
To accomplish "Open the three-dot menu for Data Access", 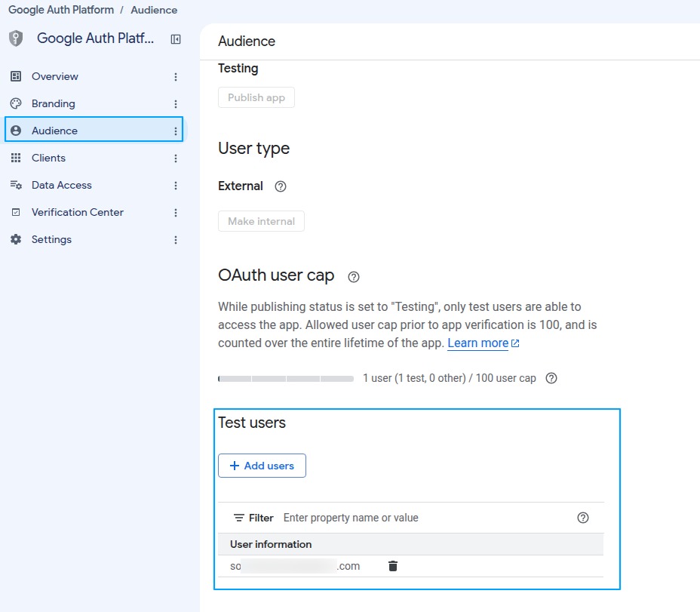I will click(176, 186).
